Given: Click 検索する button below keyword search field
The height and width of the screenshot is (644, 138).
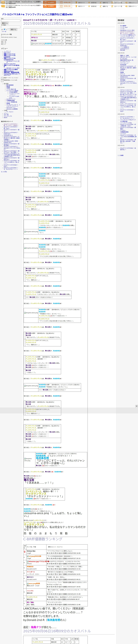Looking at the screenshot, I should tap(5, 23).
